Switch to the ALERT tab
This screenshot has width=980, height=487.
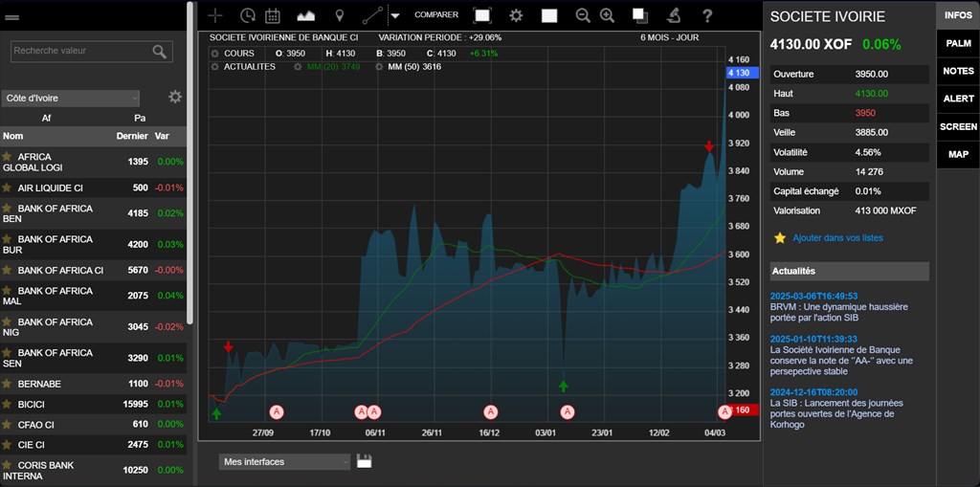[958, 99]
